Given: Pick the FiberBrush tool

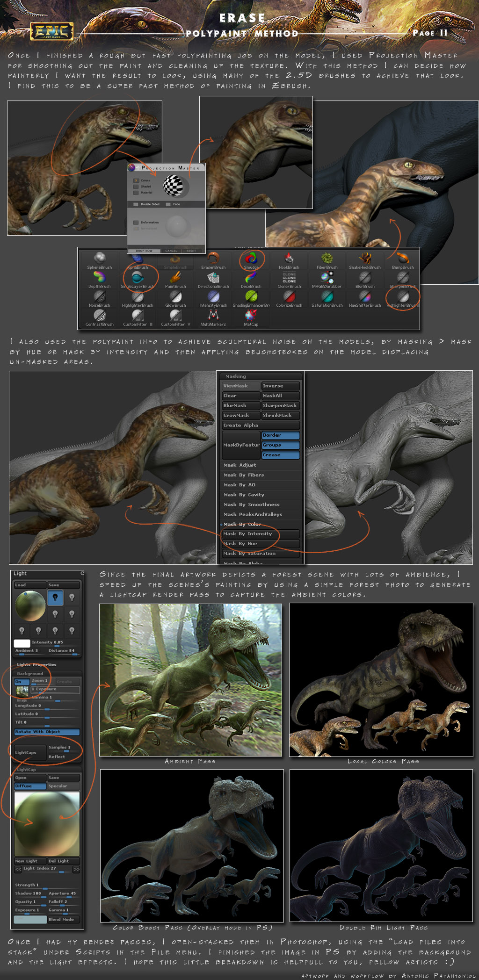Looking at the screenshot, I should click(327, 260).
